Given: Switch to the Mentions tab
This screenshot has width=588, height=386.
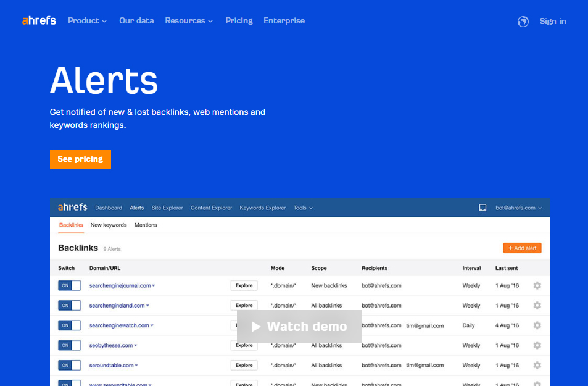Looking at the screenshot, I should coord(146,225).
